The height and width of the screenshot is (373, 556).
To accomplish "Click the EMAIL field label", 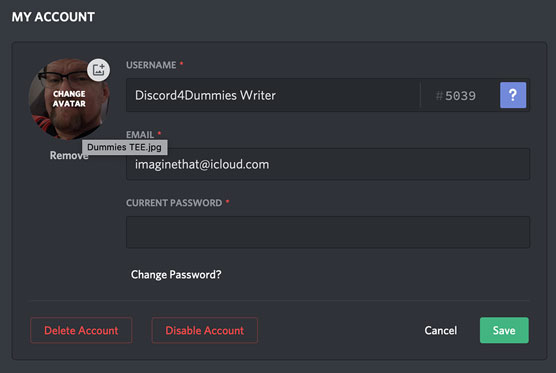I will (x=140, y=135).
